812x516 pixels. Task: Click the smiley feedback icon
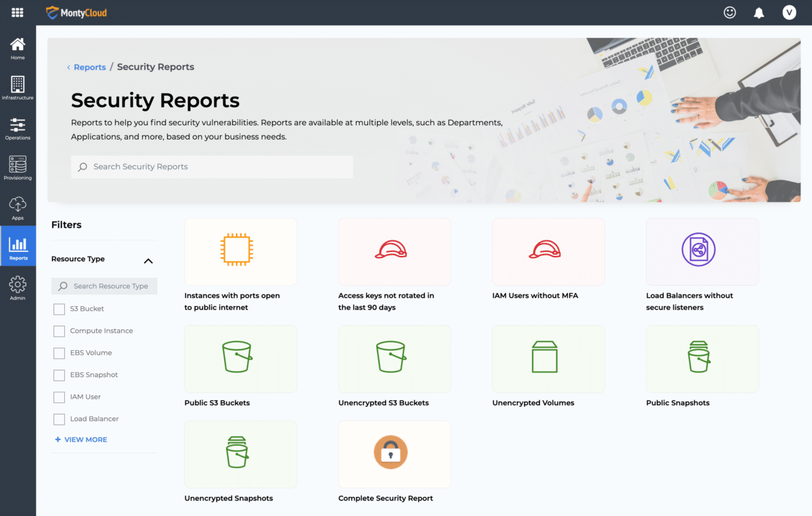point(729,12)
